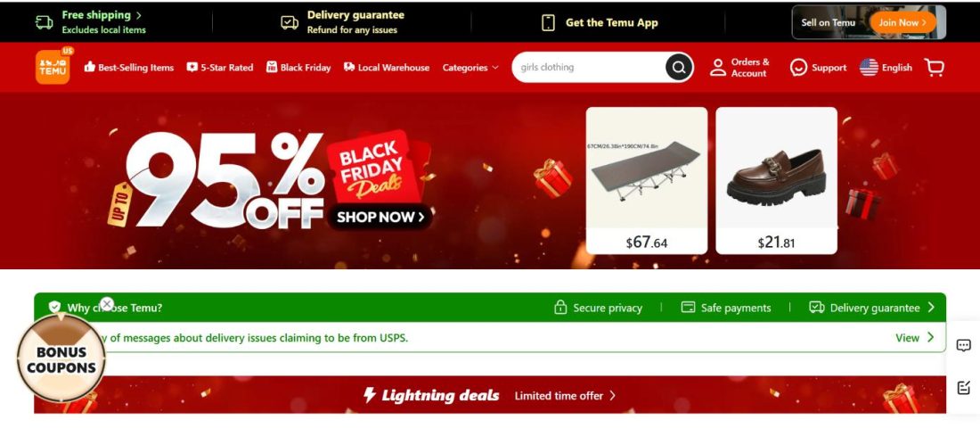Expand the Categories dropdown
Screen dimensions: 980x428
[470, 68]
